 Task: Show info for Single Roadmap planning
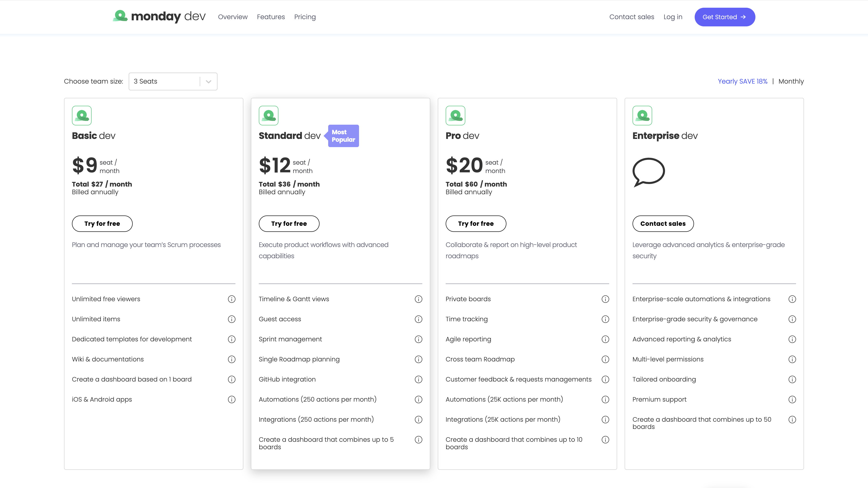click(419, 359)
